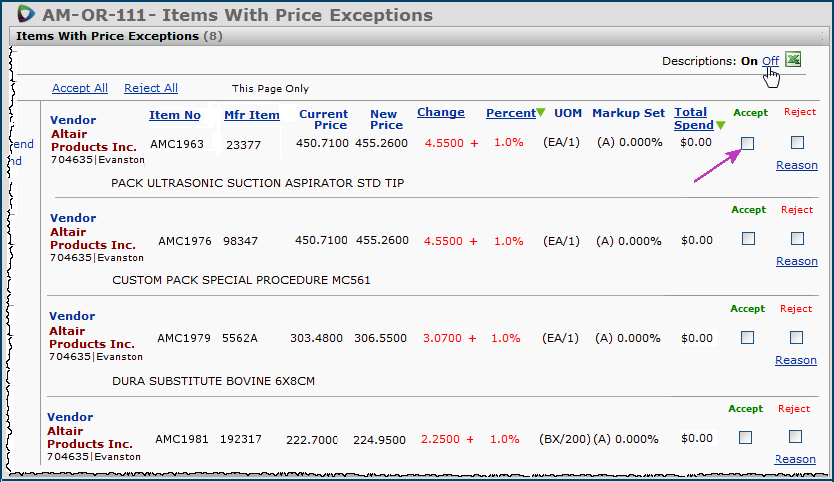Click green sort arrow beside Total Spend
834x482 pixels.
point(720,125)
